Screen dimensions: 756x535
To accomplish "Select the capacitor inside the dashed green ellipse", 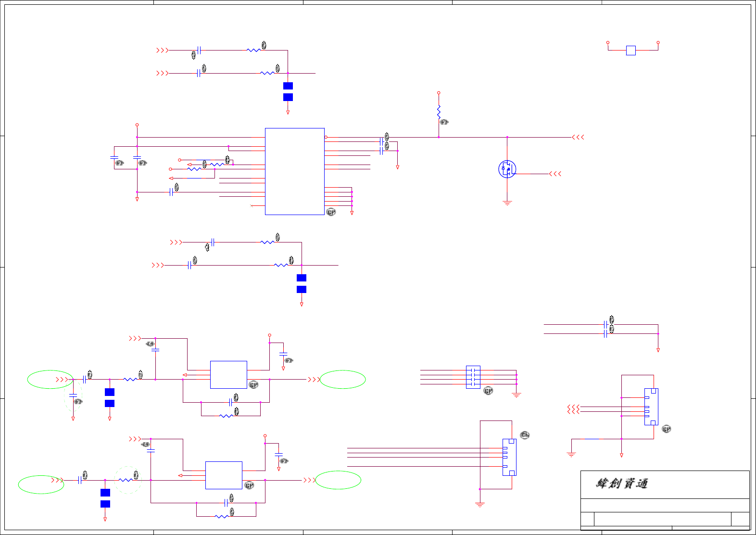I will [73, 395].
